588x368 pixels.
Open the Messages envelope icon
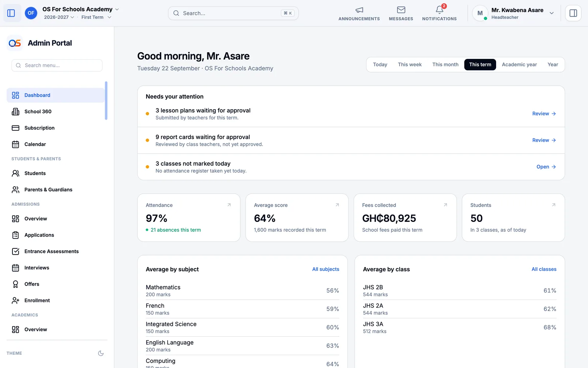coord(401,10)
